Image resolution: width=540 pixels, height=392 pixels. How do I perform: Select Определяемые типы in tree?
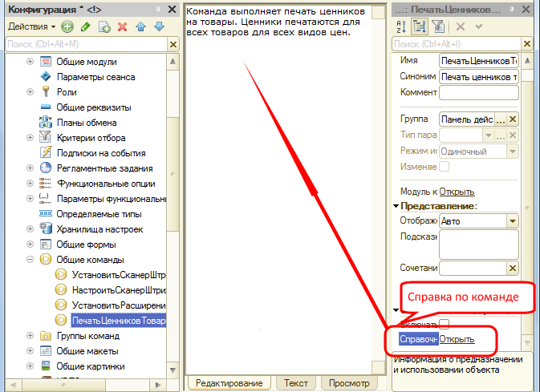tap(99, 214)
